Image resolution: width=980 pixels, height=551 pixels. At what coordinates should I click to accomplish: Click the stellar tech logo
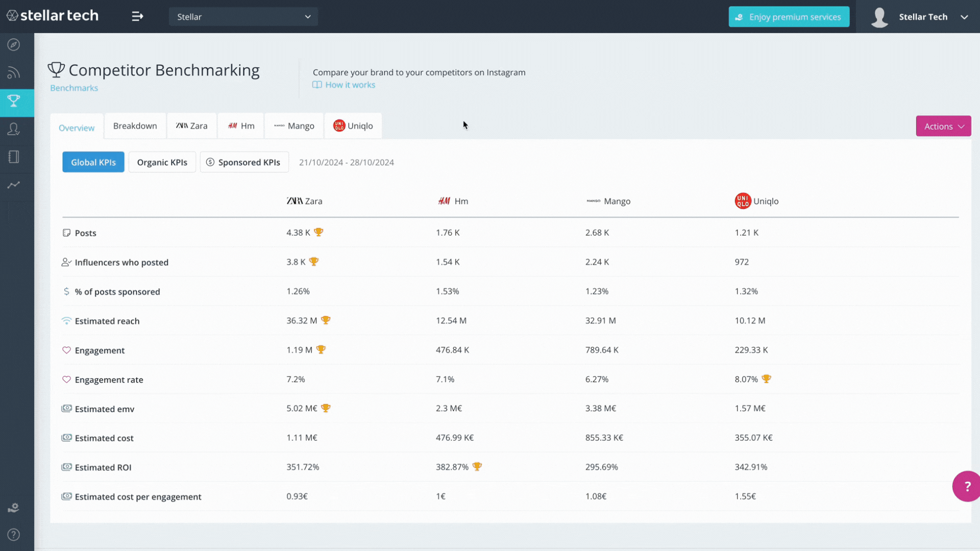(53, 16)
